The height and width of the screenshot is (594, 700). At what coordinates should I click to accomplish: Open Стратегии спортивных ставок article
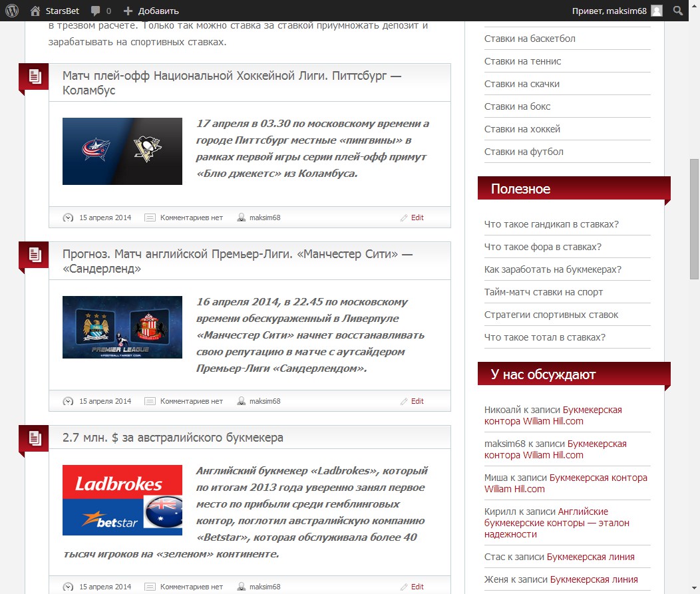[x=551, y=315]
